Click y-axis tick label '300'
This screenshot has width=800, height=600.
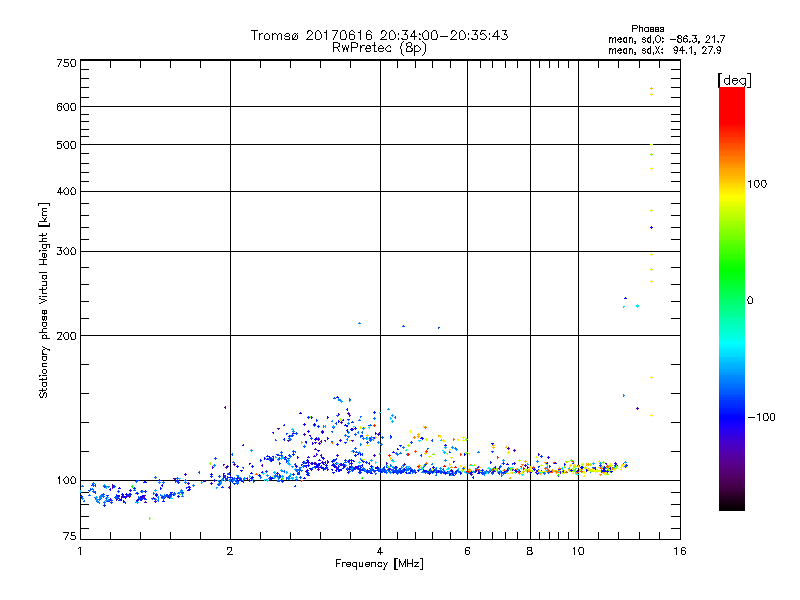tap(66, 251)
